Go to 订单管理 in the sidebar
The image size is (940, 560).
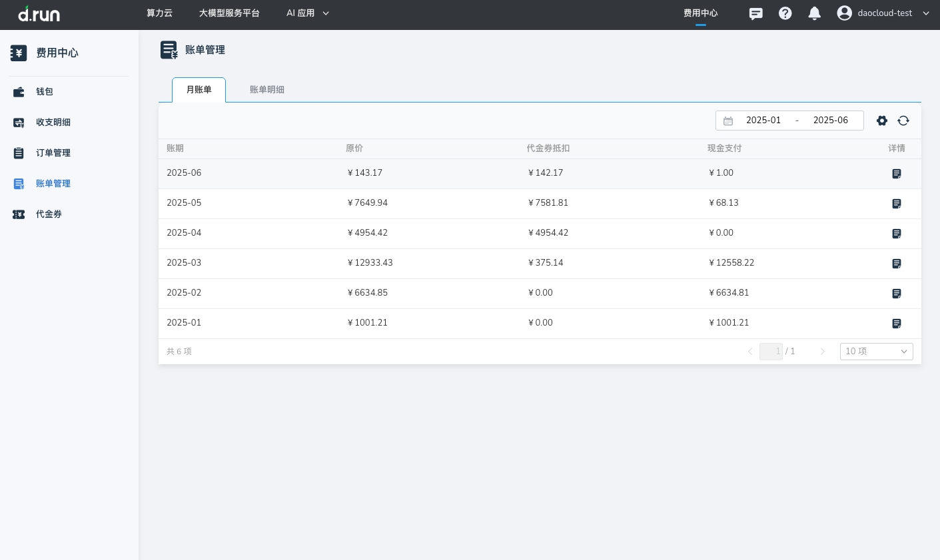coord(53,153)
